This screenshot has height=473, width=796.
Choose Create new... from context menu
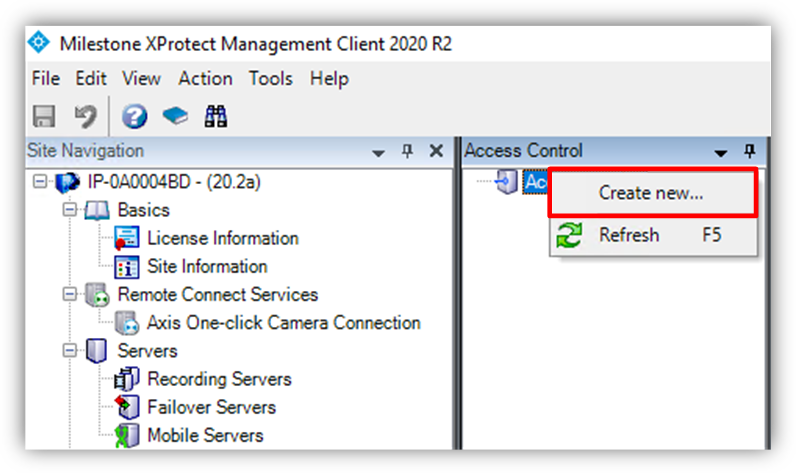click(653, 193)
